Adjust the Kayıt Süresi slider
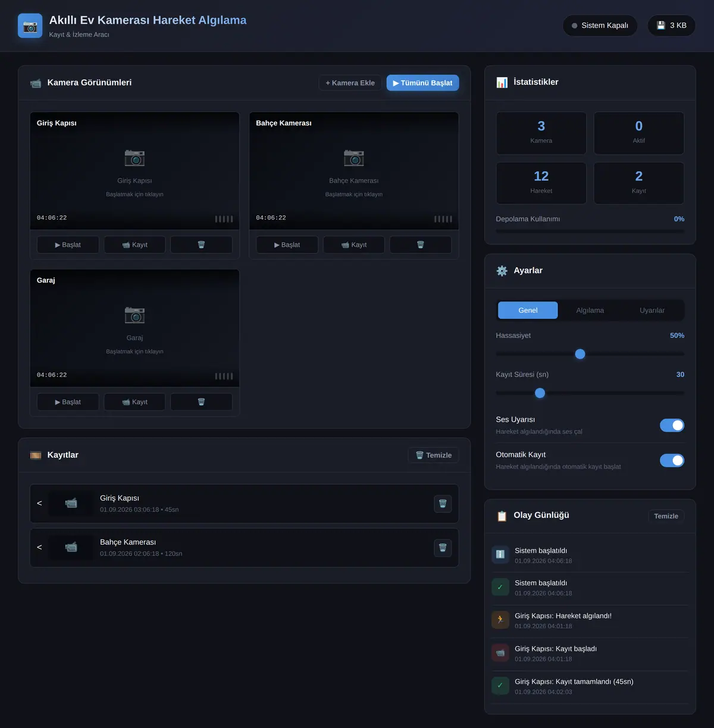 (590, 393)
